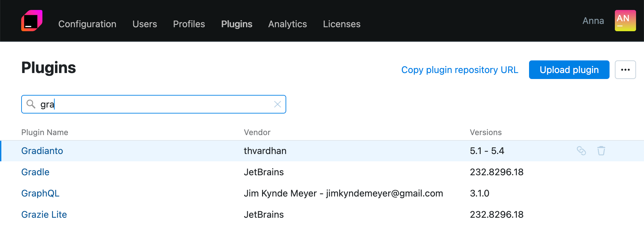Select the Plugins navigation item

tap(237, 24)
